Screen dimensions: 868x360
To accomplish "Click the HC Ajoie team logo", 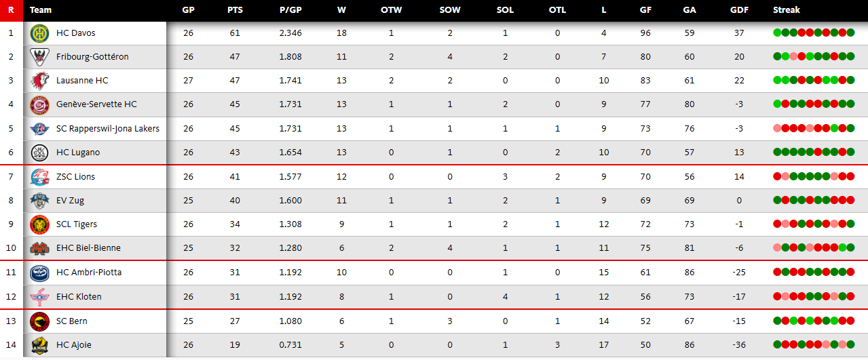I will coord(39,345).
